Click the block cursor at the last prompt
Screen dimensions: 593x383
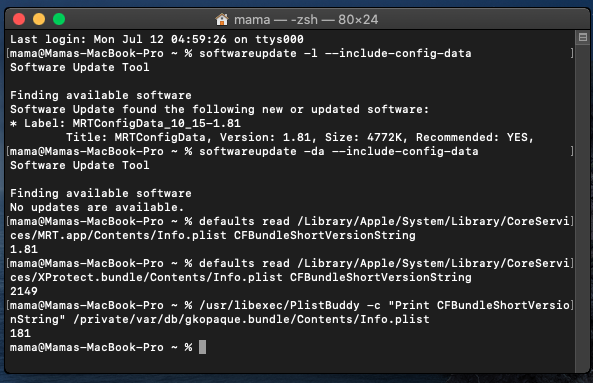[203, 347]
